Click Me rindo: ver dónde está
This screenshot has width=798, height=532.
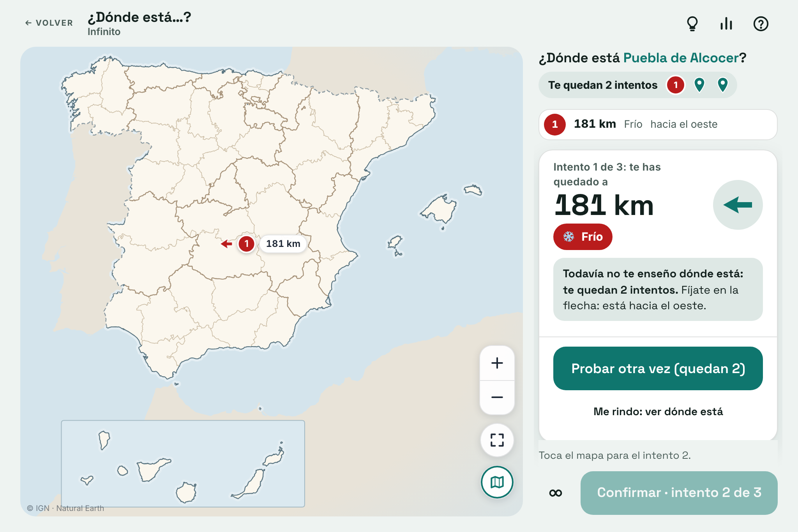pyautogui.click(x=658, y=412)
